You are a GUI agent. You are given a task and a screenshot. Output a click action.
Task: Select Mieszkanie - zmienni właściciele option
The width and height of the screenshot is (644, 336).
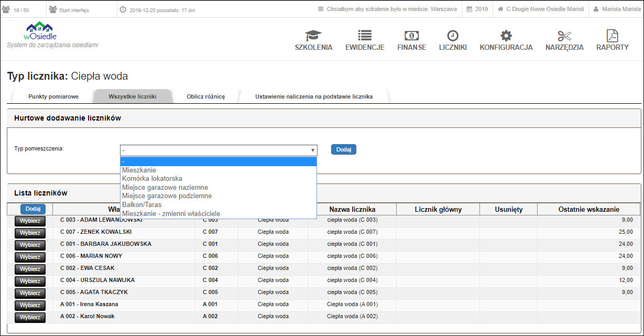coord(219,213)
